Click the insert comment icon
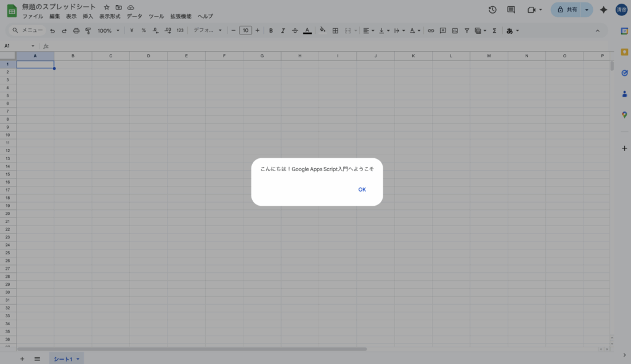 (443, 31)
